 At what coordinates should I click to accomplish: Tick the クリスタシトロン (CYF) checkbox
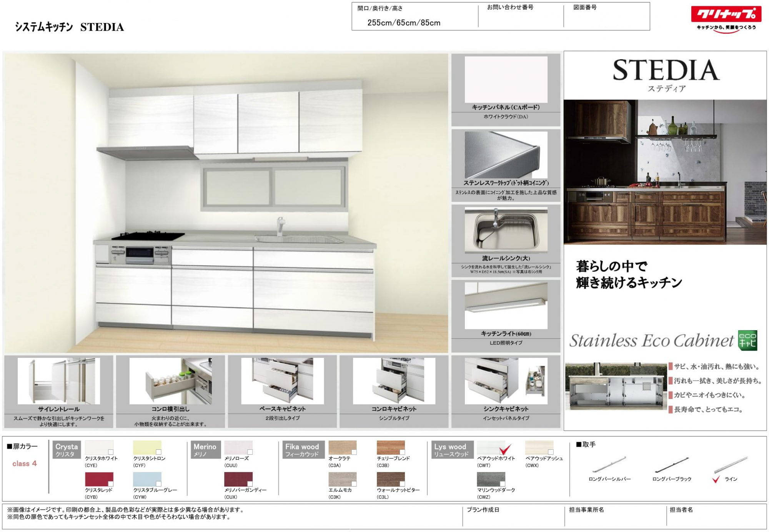click(x=158, y=452)
